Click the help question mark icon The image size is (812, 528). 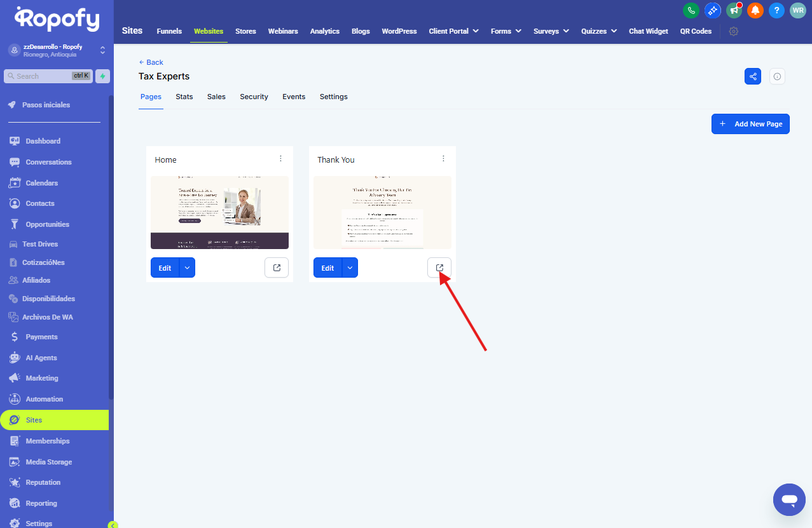[776, 10]
